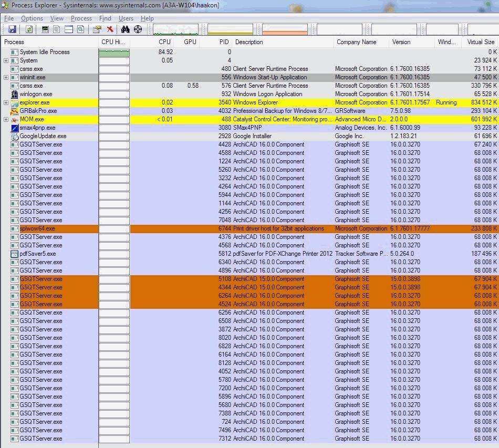Open System Information graph icon
Viewport: 499px width, 448px height.
(x=46, y=29)
